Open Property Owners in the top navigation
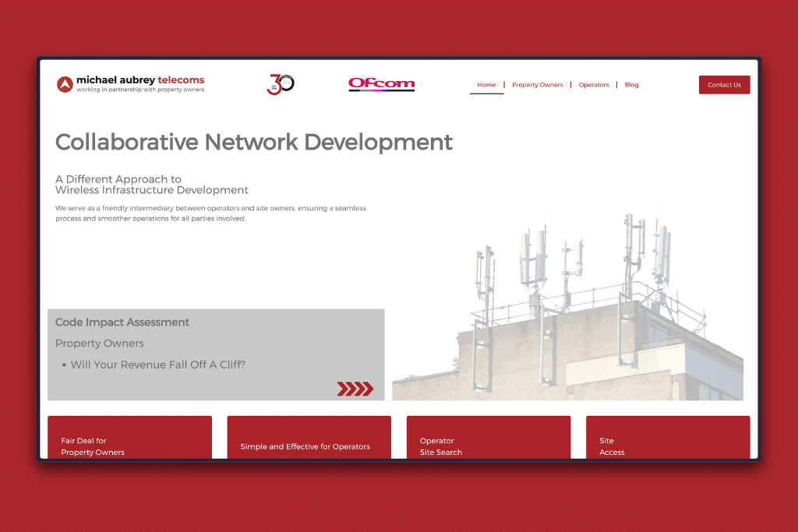The width and height of the screenshot is (798, 532). (x=537, y=85)
